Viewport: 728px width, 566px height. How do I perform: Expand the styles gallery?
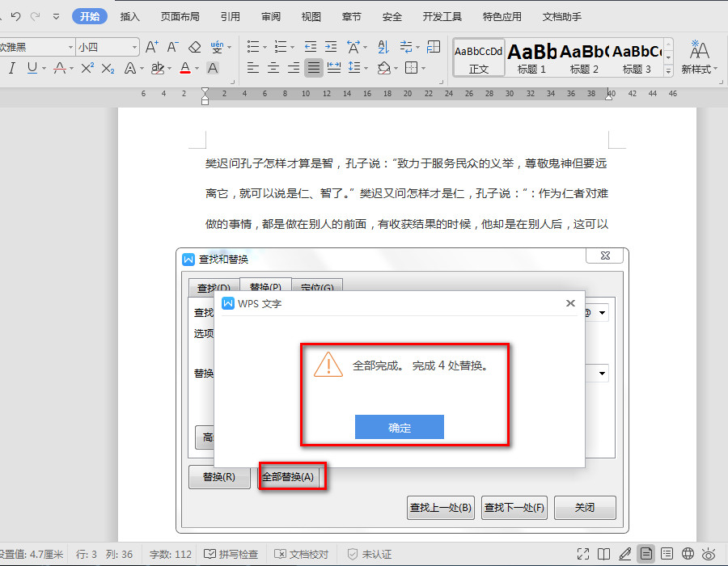669,71
